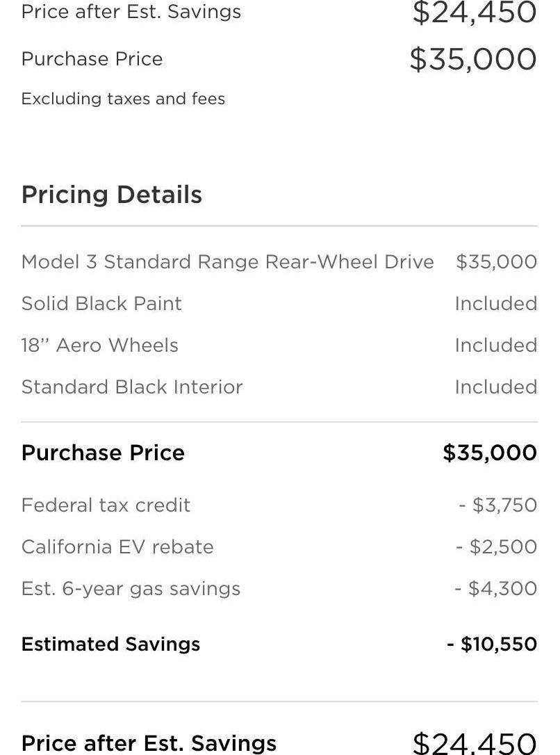560x755 pixels.
Task: Click Included next to Aero Wheels
Action: [x=496, y=346]
